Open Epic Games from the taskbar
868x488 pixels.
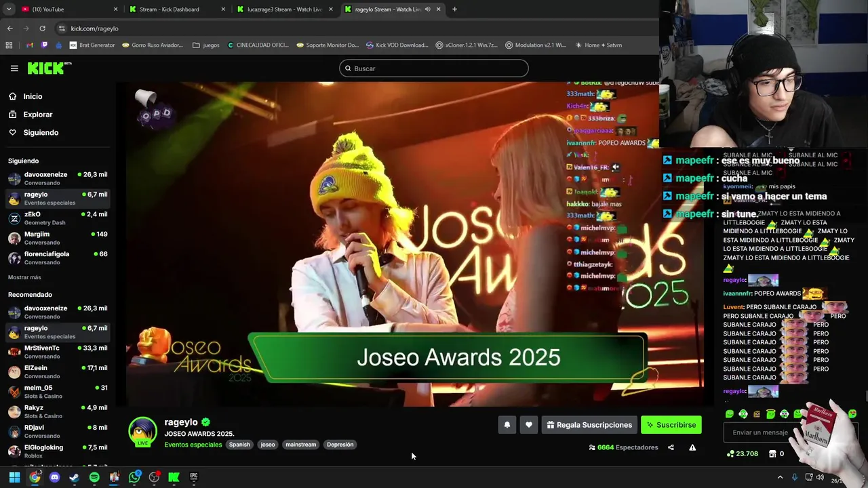point(194,477)
